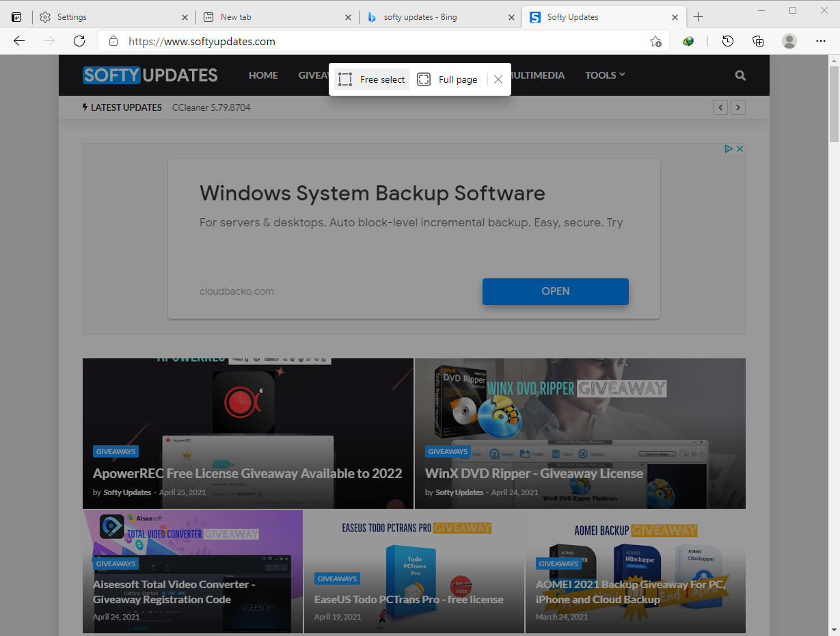Close the New tab tab
Viewport: 840px width, 636px height.
(x=348, y=17)
